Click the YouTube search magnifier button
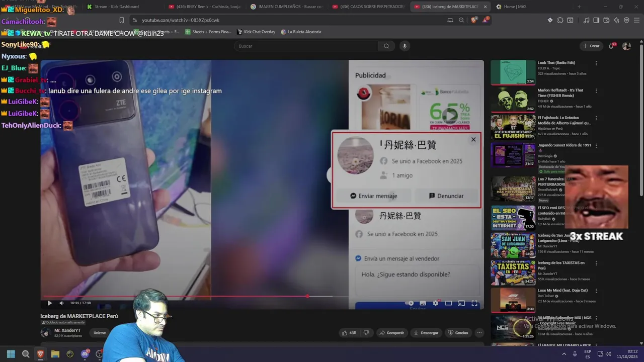This screenshot has width=644, height=362. 386,46
